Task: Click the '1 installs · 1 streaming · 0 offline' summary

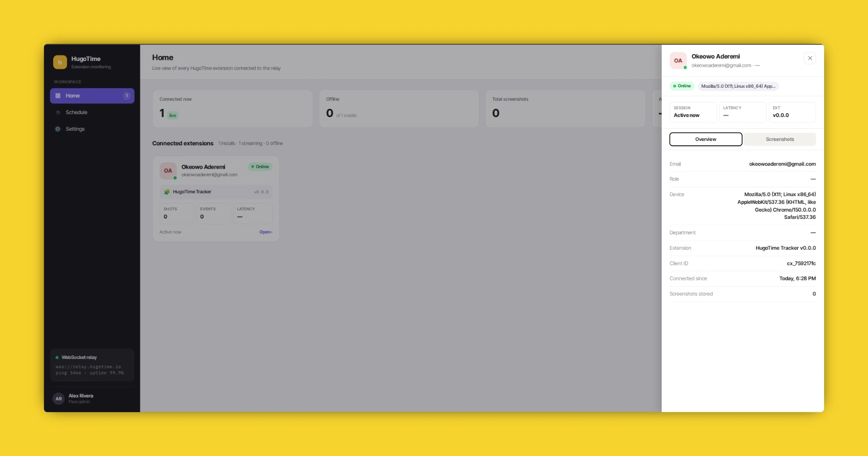Action: tap(251, 143)
